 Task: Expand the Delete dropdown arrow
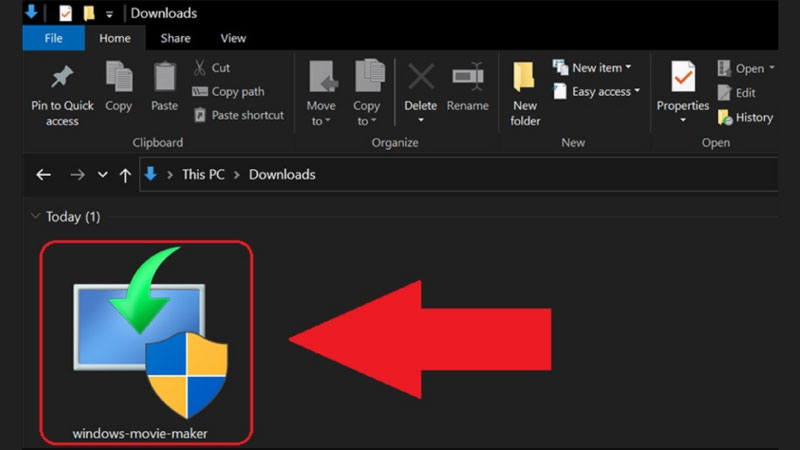point(420,121)
